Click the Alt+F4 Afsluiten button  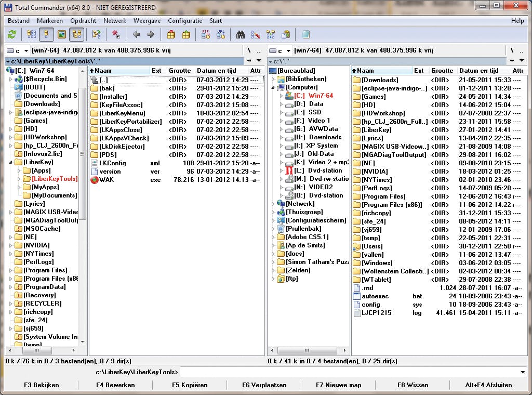tap(488, 385)
